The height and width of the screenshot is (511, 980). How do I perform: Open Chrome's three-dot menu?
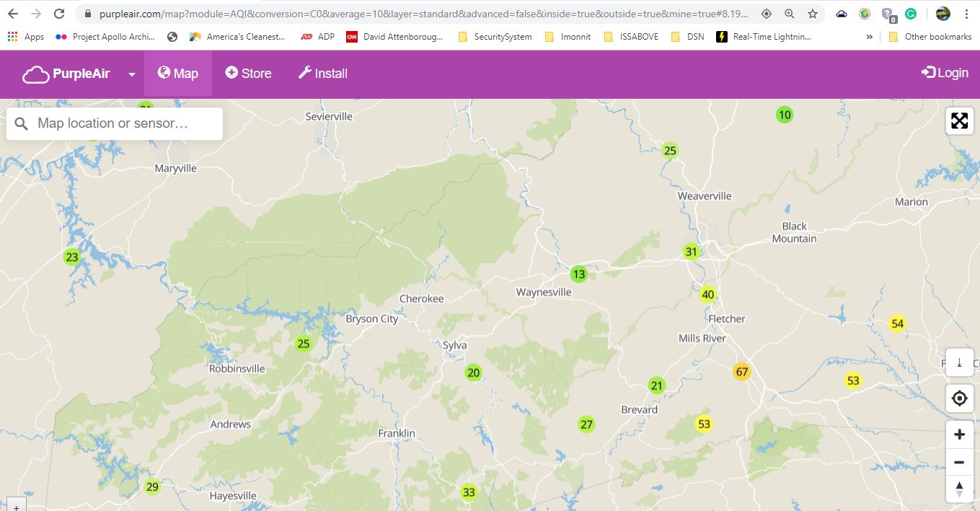click(x=966, y=14)
